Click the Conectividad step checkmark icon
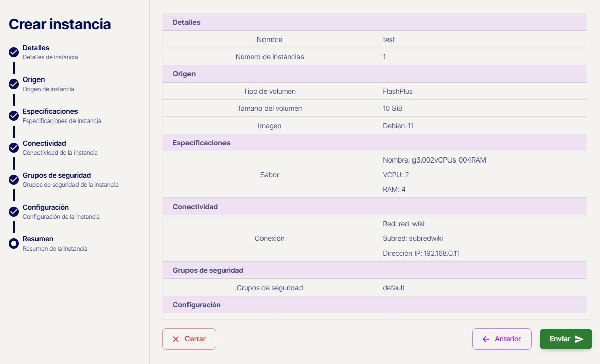This screenshot has height=364, width=600. (14, 148)
